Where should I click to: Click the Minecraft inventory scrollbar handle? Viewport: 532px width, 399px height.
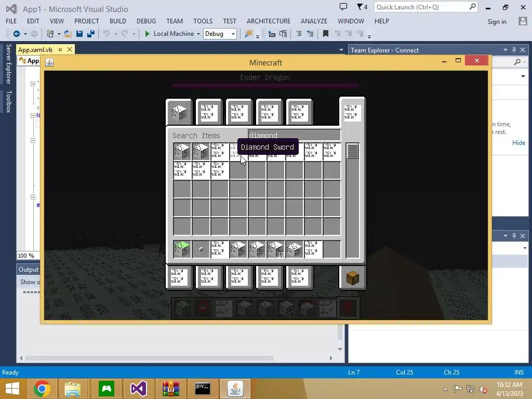point(353,152)
